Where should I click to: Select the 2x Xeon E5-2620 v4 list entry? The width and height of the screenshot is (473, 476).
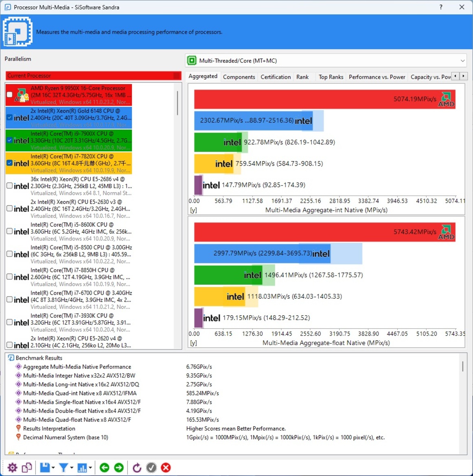coord(69,342)
